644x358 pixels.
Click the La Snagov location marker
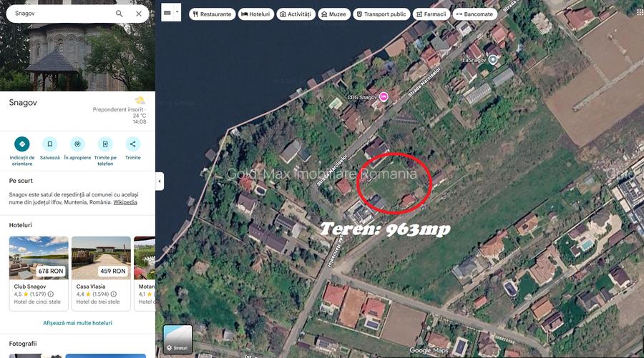coord(493,60)
